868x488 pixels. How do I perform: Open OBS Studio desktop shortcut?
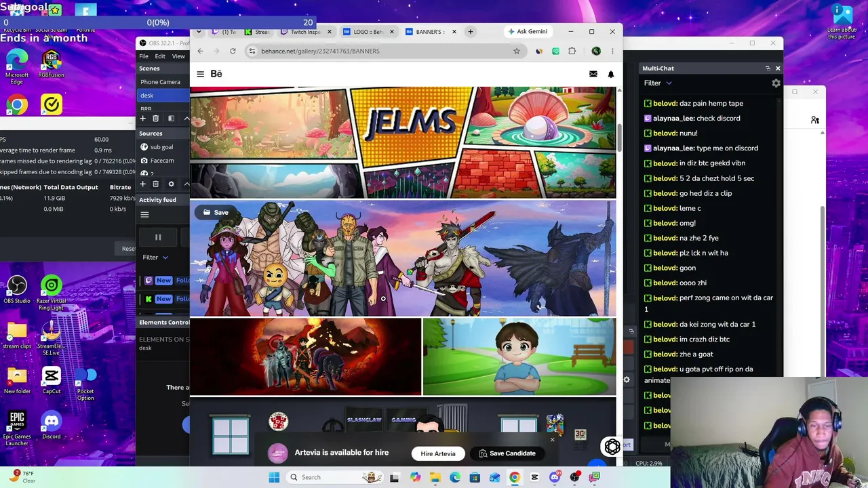(17, 289)
